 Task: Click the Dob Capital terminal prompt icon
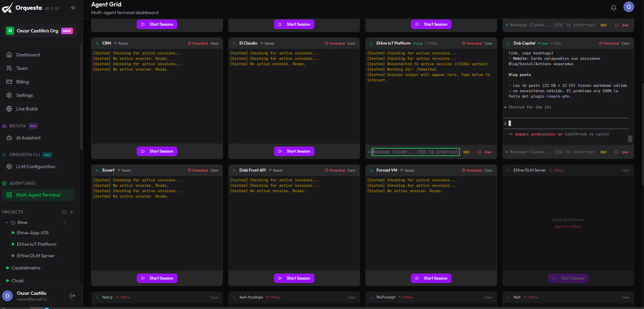point(509,43)
